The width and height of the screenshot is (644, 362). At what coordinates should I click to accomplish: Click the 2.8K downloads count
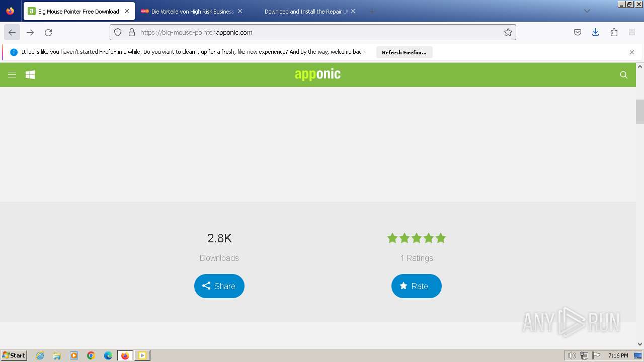coord(219,238)
